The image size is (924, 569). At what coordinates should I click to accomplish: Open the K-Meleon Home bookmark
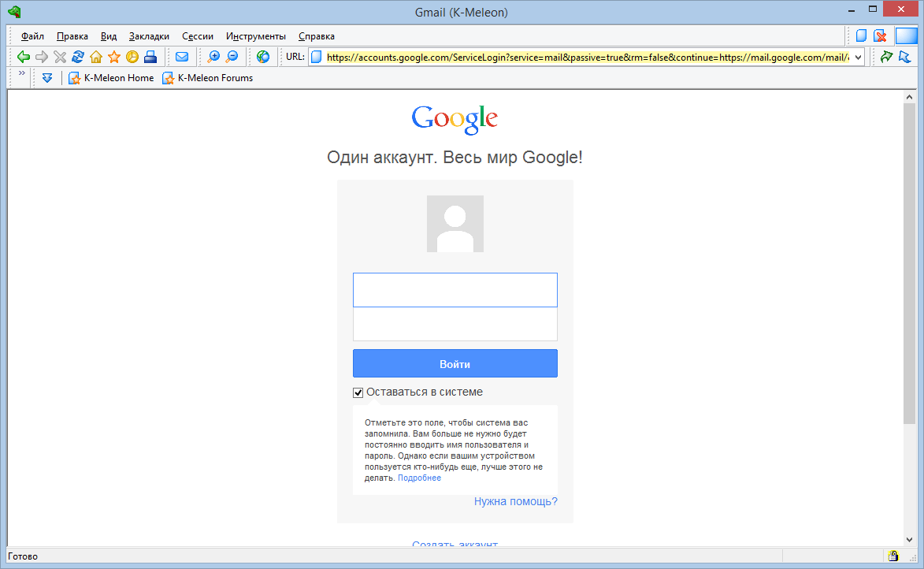tap(111, 78)
